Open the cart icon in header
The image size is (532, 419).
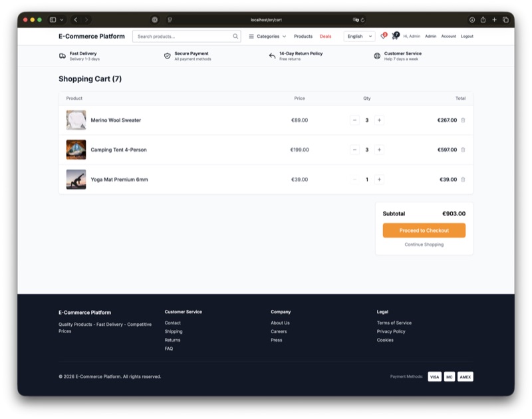click(x=395, y=36)
